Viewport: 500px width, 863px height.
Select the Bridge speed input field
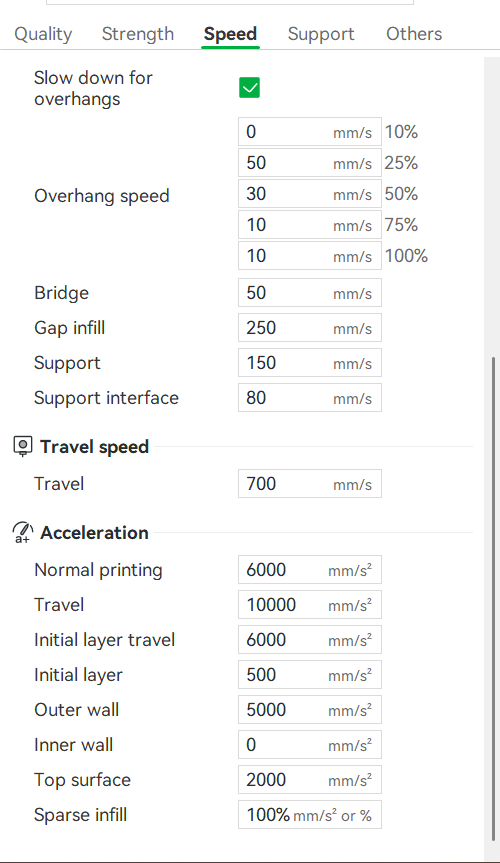tap(310, 293)
